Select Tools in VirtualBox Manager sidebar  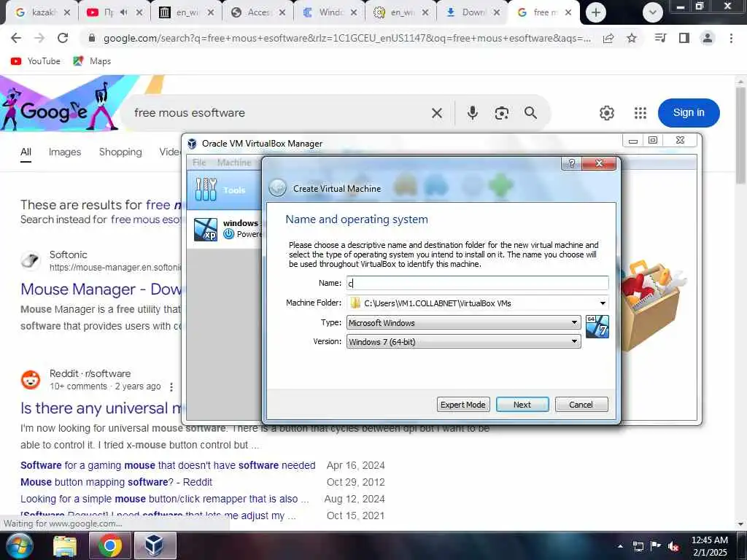(x=224, y=190)
